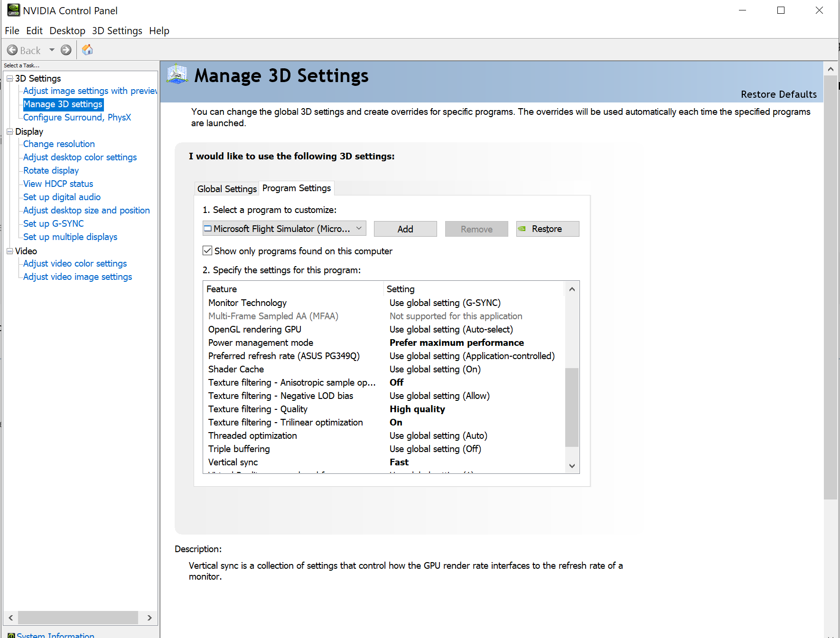
Task: Collapse the Video tree node
Action: [x=9, y=251]
